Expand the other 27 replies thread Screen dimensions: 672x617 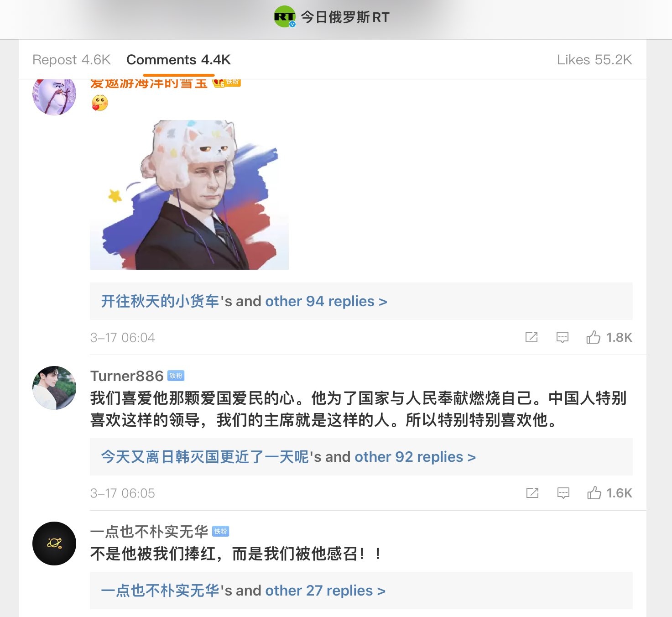click(325, 591)
